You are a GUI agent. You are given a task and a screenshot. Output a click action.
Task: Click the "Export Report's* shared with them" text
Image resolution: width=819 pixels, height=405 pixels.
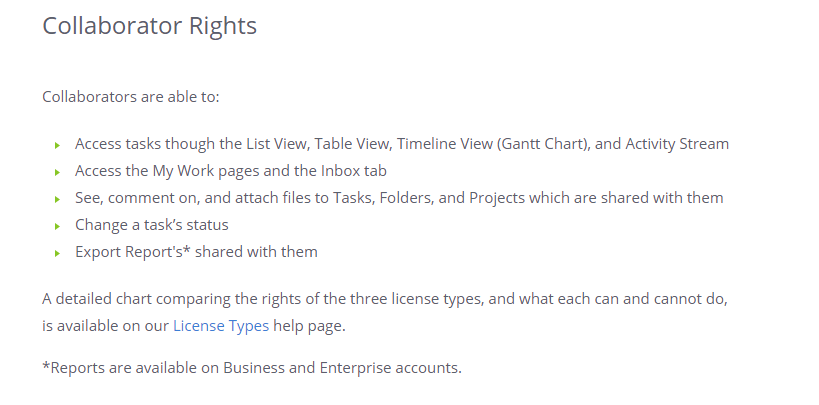[x=196, y=252]
